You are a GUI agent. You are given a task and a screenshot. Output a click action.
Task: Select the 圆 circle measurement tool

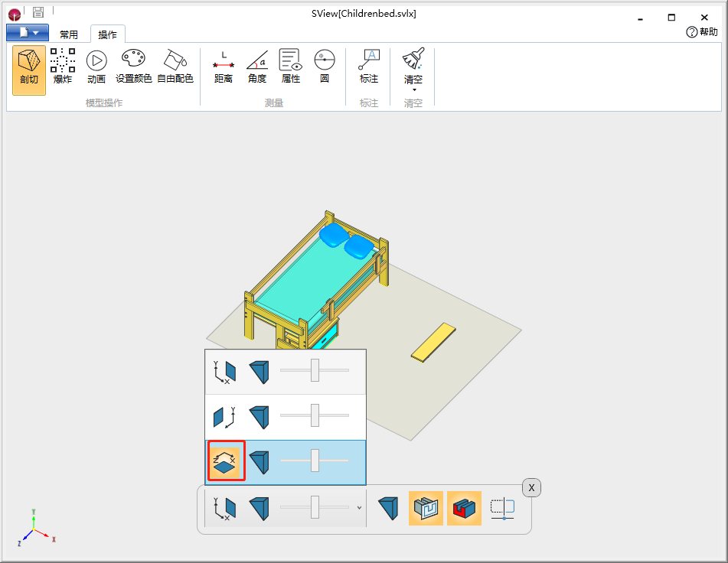[325, 66]
